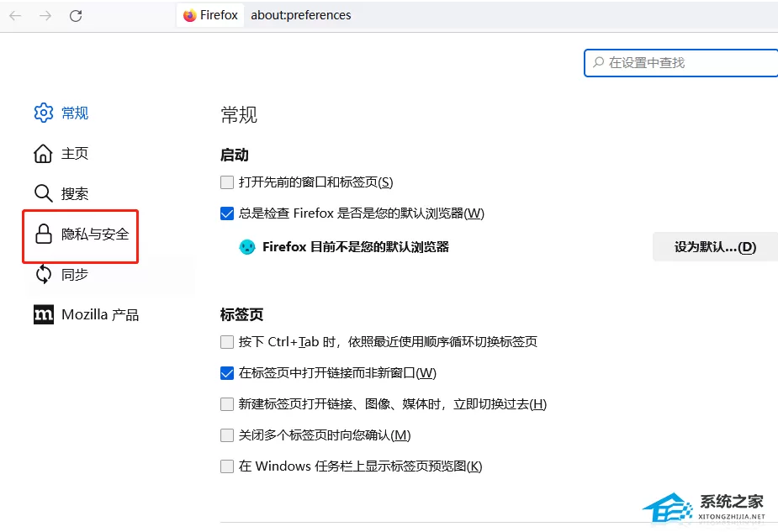
Task: Click the 设为默认 button
Action: click(x=715, y=247)
